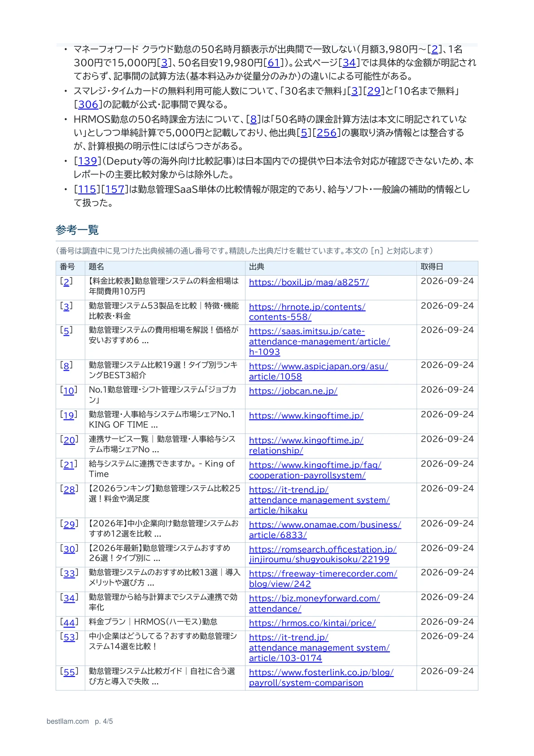Follow citation [139] about Deputy articles
Screen dimensions: 534x756
(88, 161)
